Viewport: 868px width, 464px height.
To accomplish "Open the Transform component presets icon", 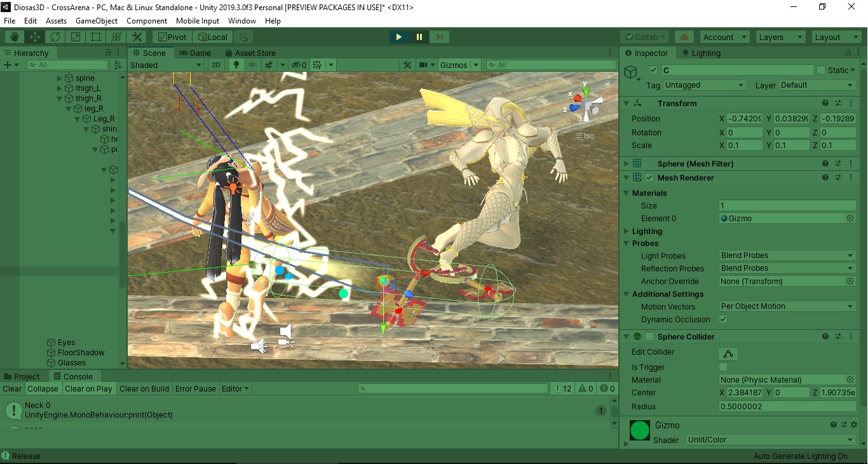I will tap(838, 103).
